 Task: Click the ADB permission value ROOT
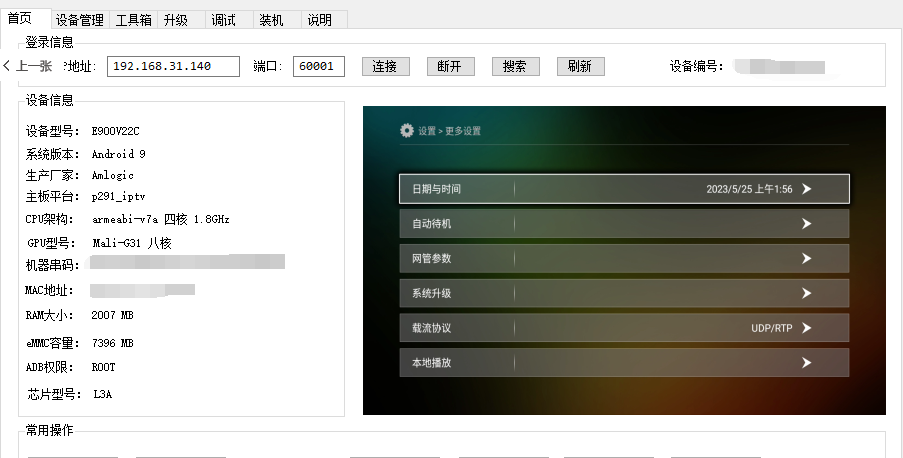point(103,367)
